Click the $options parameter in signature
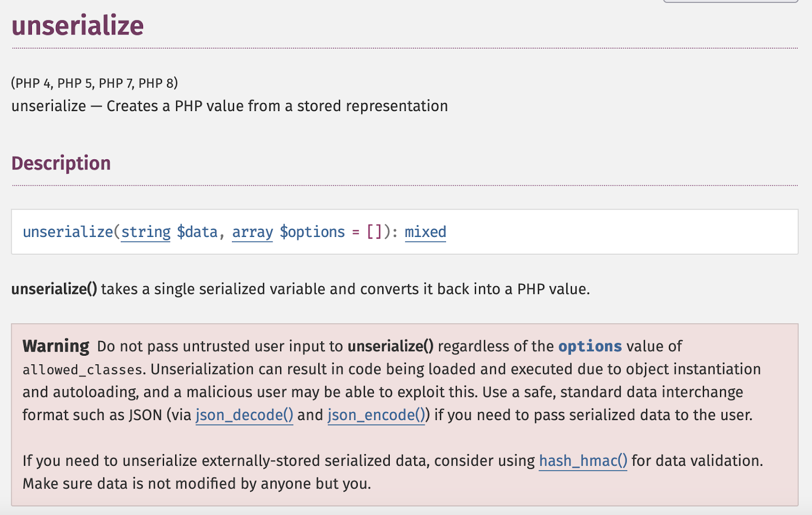Image resolution: width=812 pixels, height=515 pixels. click(x=312, y=232)
